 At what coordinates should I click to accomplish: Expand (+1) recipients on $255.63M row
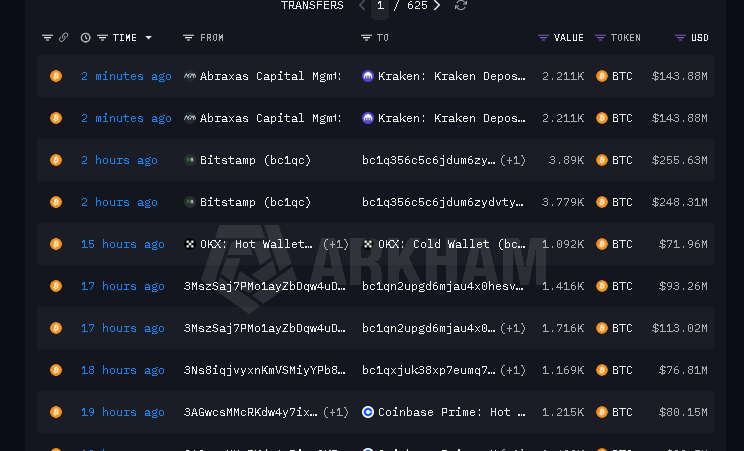pyautogui.click(x=513, y=160)
